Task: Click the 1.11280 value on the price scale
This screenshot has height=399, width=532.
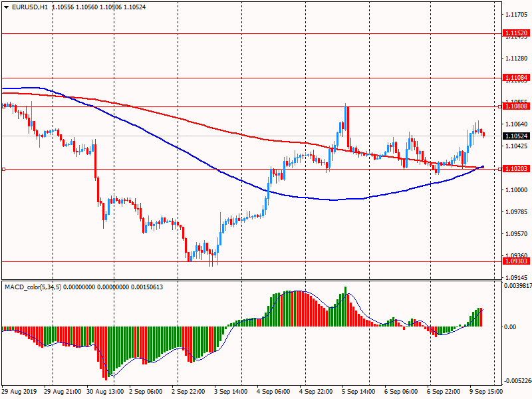Action: tap(517, 59)
